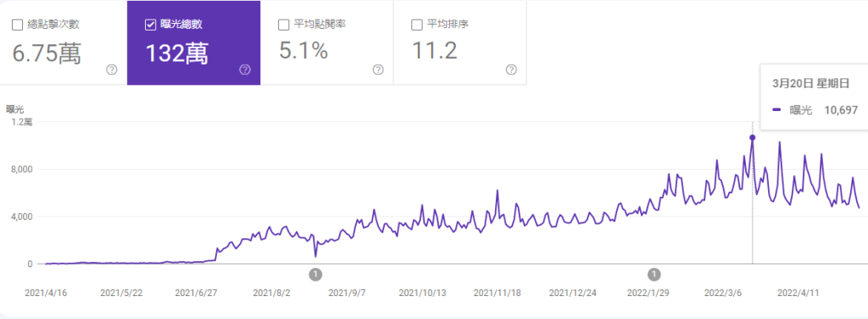Open help icon on 平均點閱率 card
This screenshot has height=319, width=868.
[378, 70]
